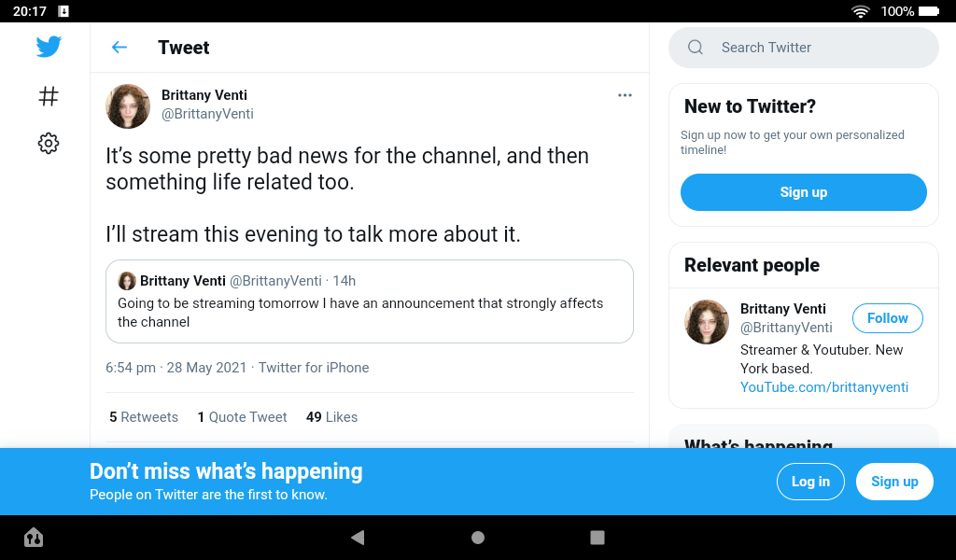The image size is (956, 560).
Task: View 5 Retweets list
Action: (x=144, y=417)
